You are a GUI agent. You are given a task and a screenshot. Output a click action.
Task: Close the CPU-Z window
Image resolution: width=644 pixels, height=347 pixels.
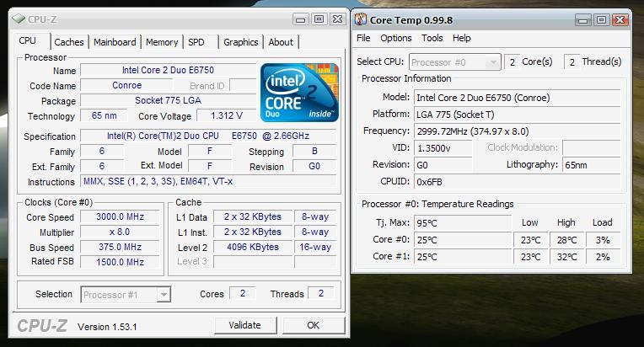338,19
